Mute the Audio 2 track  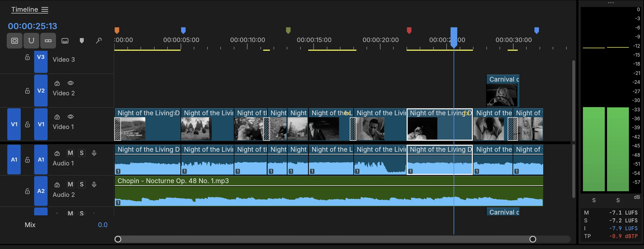[70, 184]
